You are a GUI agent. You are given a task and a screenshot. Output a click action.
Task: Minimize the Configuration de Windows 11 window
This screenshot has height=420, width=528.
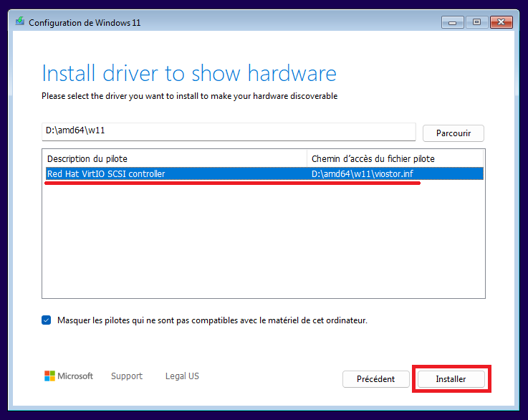click(453, 22)
